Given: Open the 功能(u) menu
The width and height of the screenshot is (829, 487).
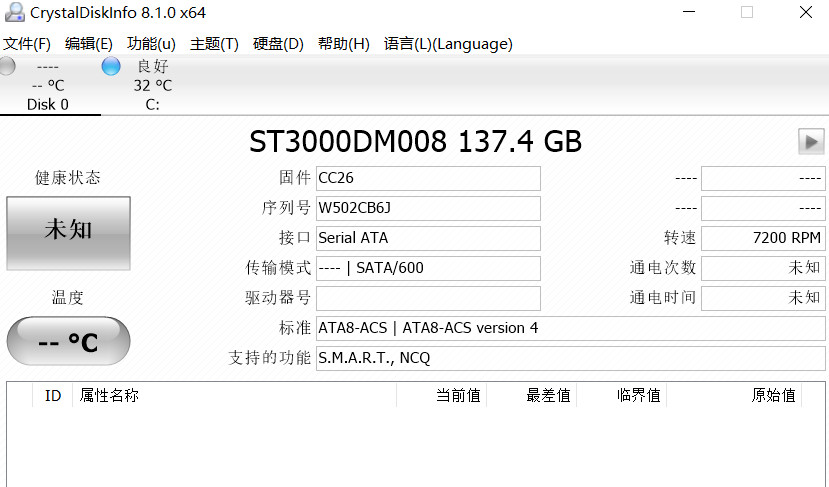Looking at the screenshot, I should click(151, 43).
